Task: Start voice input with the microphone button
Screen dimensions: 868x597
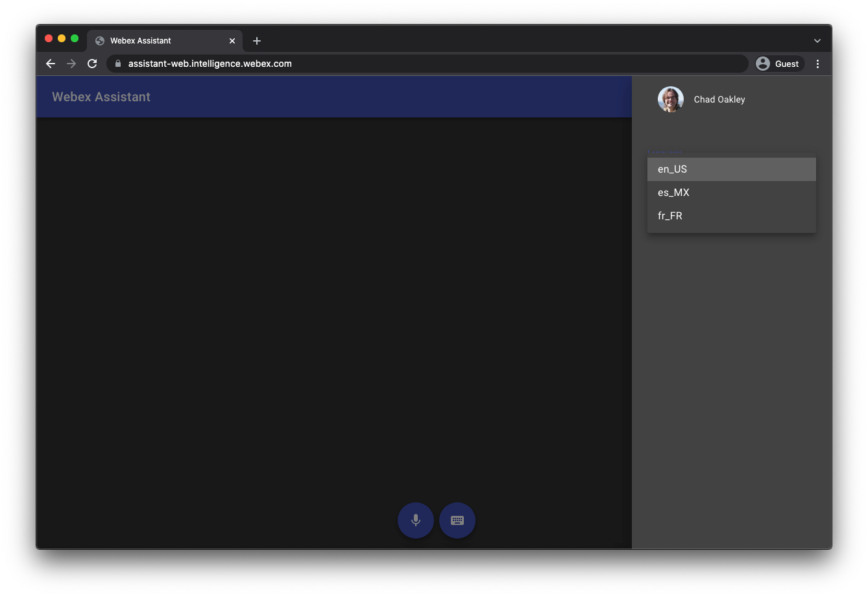Action: point(416,520)
